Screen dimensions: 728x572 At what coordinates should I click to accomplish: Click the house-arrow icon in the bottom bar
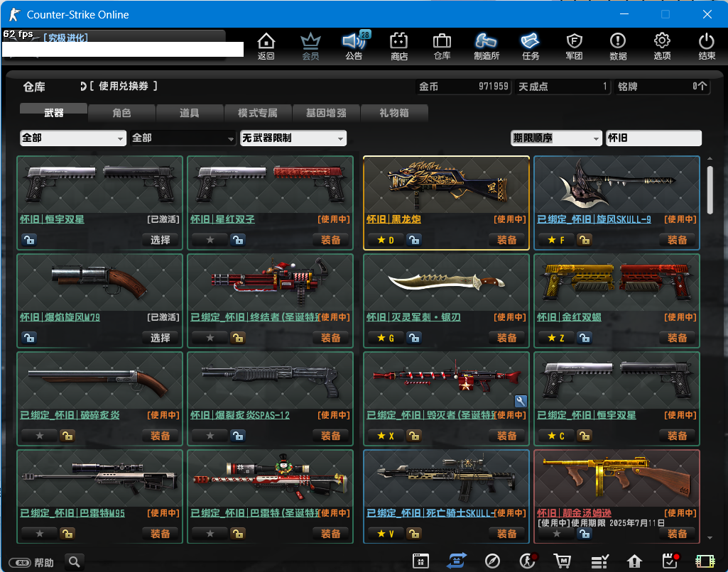click(634, 561)
